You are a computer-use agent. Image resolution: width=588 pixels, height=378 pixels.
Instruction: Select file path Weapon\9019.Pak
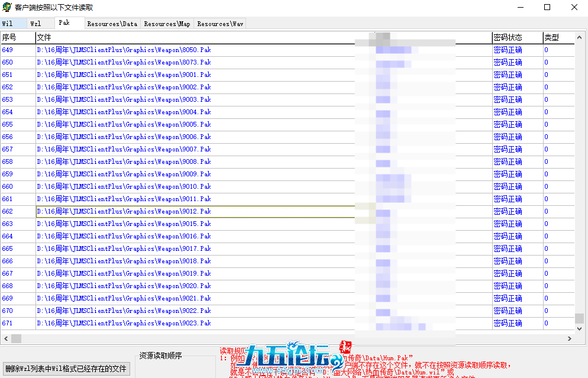[124, 273]
